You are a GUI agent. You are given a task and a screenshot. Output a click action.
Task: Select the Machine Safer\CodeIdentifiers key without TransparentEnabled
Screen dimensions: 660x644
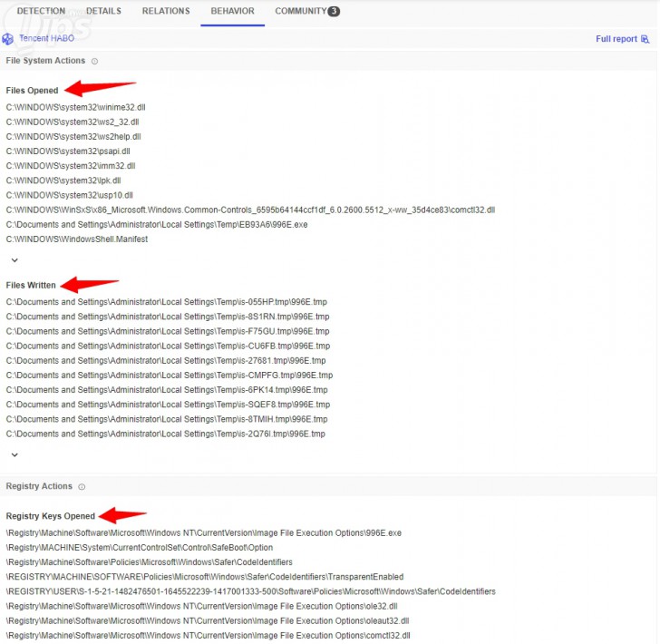(x=149, y=562)
